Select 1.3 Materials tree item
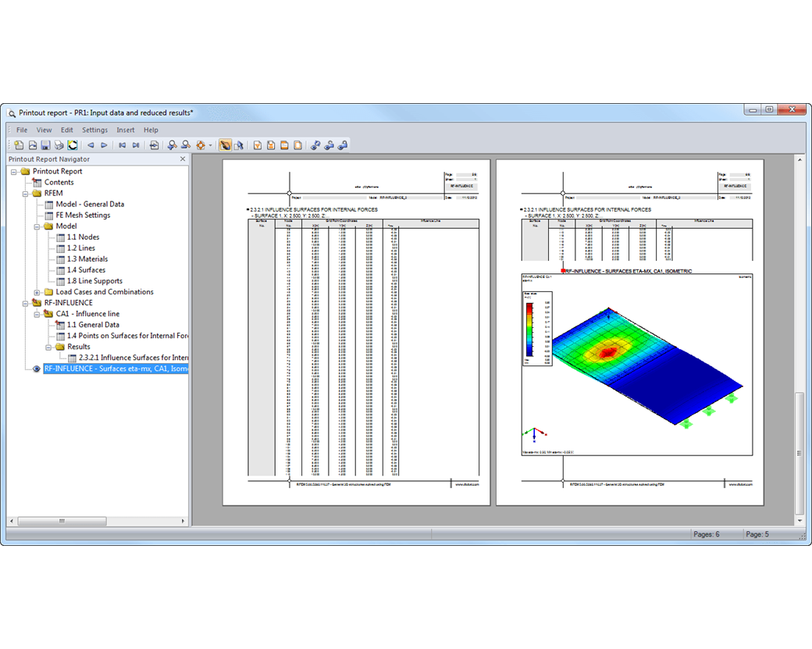The height and width of the screenshot is (649, 812). (x=87, y=259)
